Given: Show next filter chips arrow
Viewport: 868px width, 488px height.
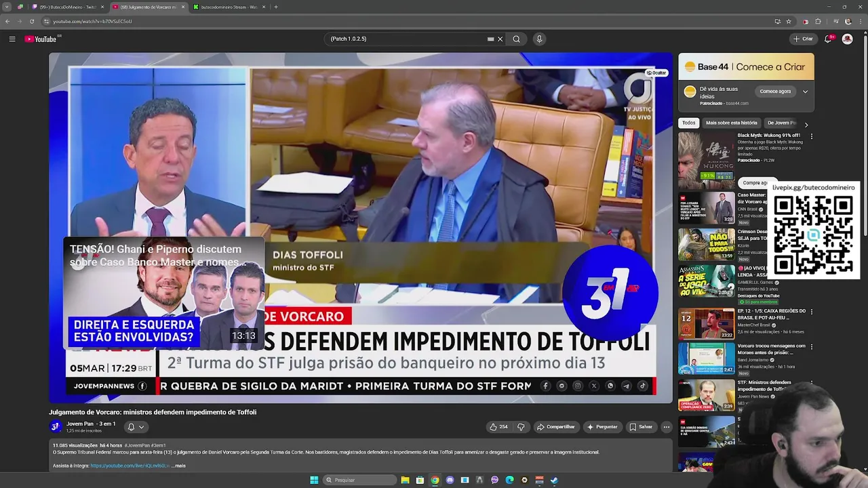Looking at the screenshot, I should (x=806, y=125).
